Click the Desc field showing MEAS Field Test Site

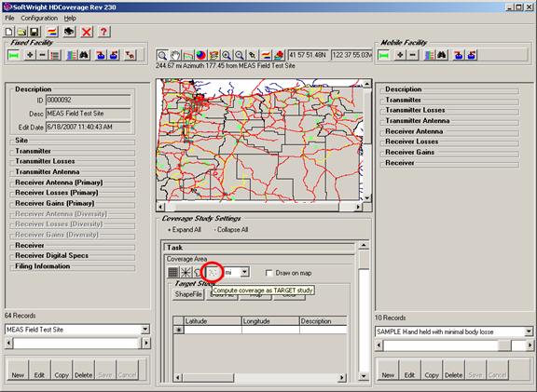[x=89, y=114]
